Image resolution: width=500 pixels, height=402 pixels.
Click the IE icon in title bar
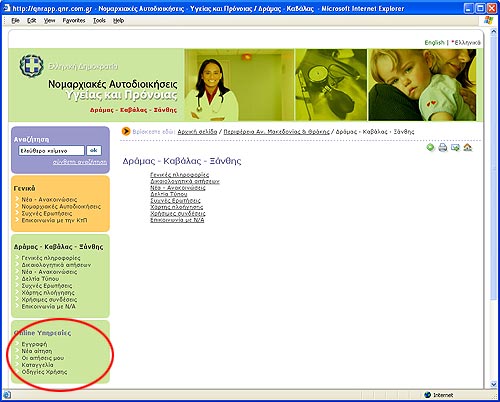(7, 8)
